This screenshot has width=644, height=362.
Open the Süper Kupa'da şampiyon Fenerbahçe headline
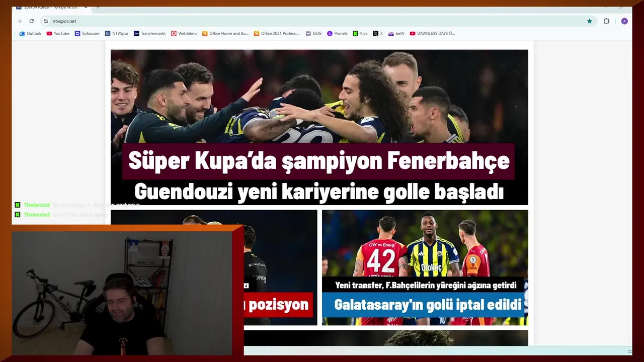pos(318,161)
